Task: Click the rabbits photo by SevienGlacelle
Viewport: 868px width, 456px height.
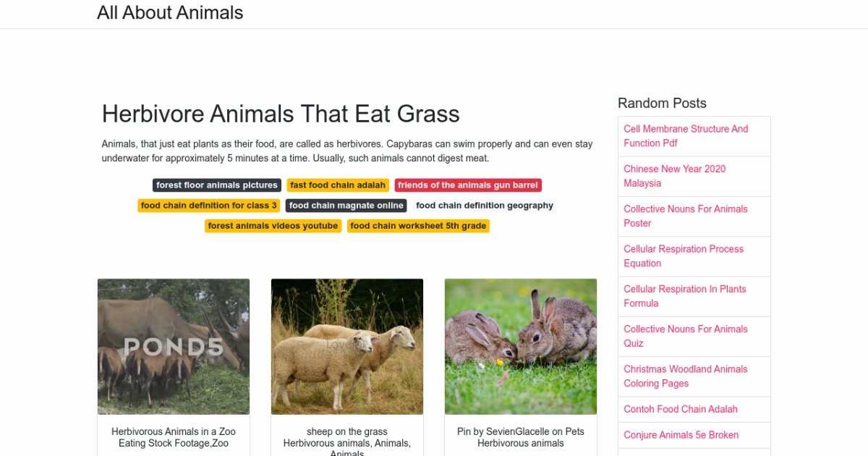Action: [521, 346]
